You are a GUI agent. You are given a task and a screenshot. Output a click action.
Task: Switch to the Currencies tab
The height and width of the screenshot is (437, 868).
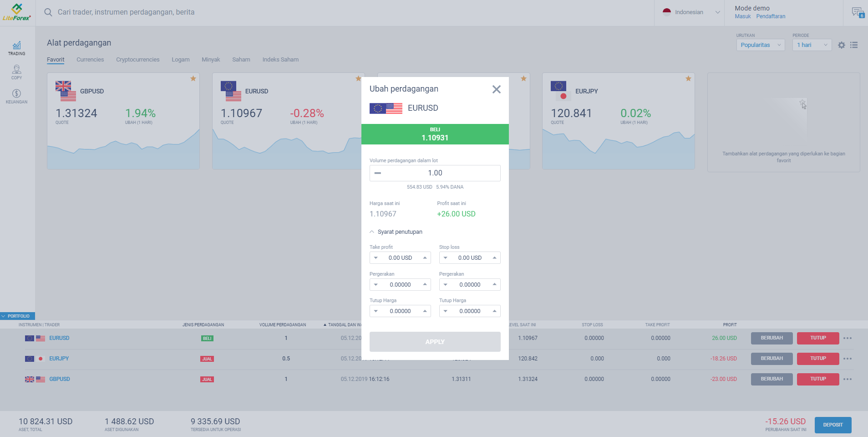pyautogui.click(x=90, y=59)
